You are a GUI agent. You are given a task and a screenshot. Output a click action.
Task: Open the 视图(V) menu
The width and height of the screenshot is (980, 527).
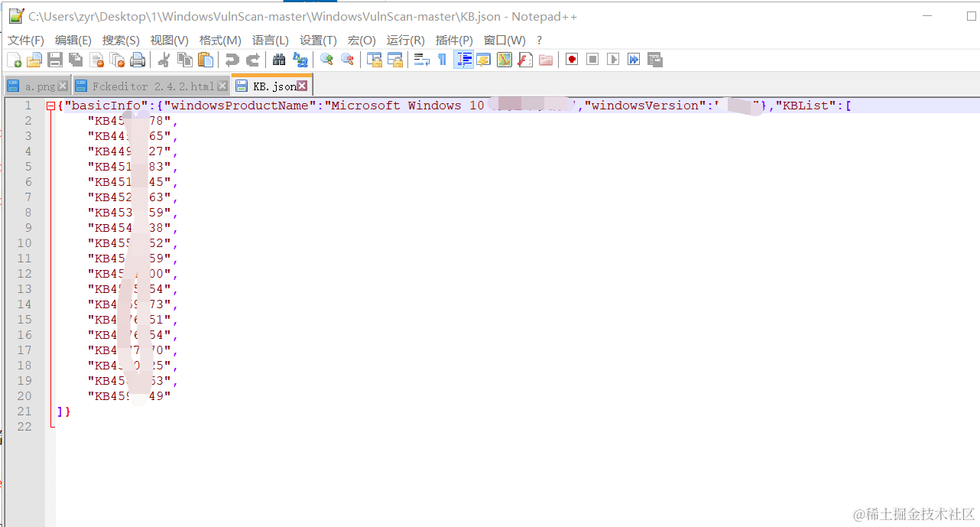pos(169,41)
